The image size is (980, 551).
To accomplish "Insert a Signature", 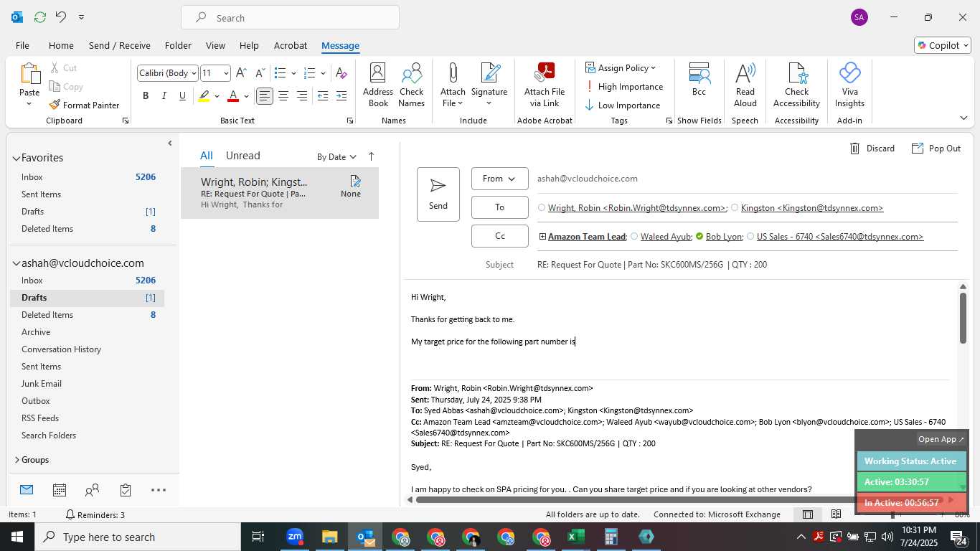I will [489, 85].
